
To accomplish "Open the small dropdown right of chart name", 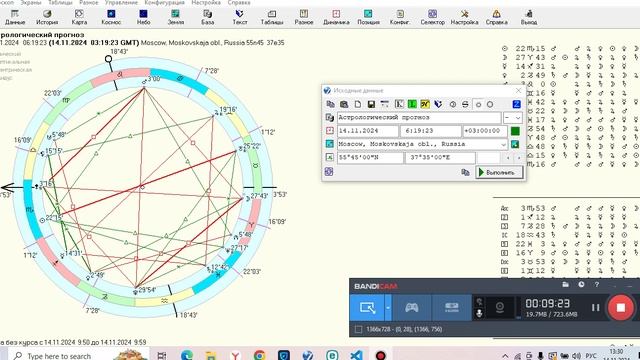I will coord(512,118).
